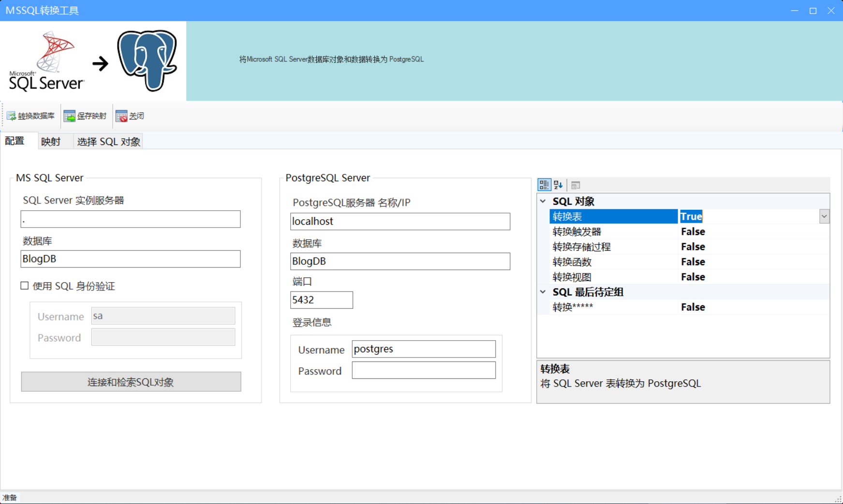Click the False value for 转换函数
This screenshot has height=504, width=843.
(693, 262)
